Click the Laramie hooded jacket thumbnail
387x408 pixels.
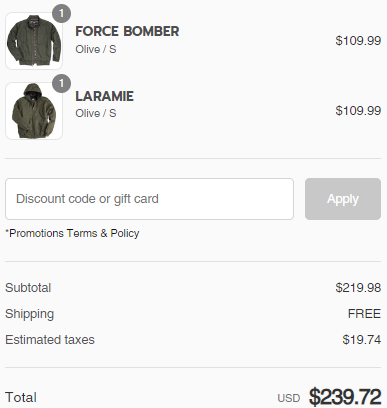point(34,111)
